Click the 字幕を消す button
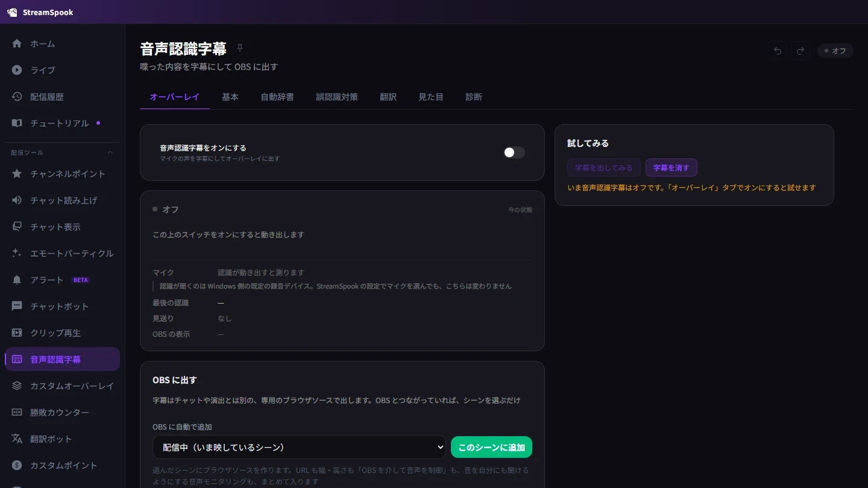This screenshot has height=488, width=868. tap(671, 167)
